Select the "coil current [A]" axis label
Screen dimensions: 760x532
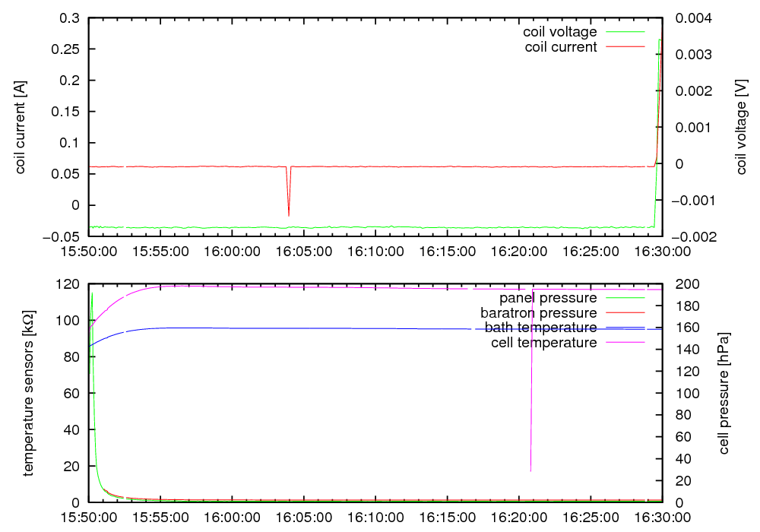coord(21,127)
